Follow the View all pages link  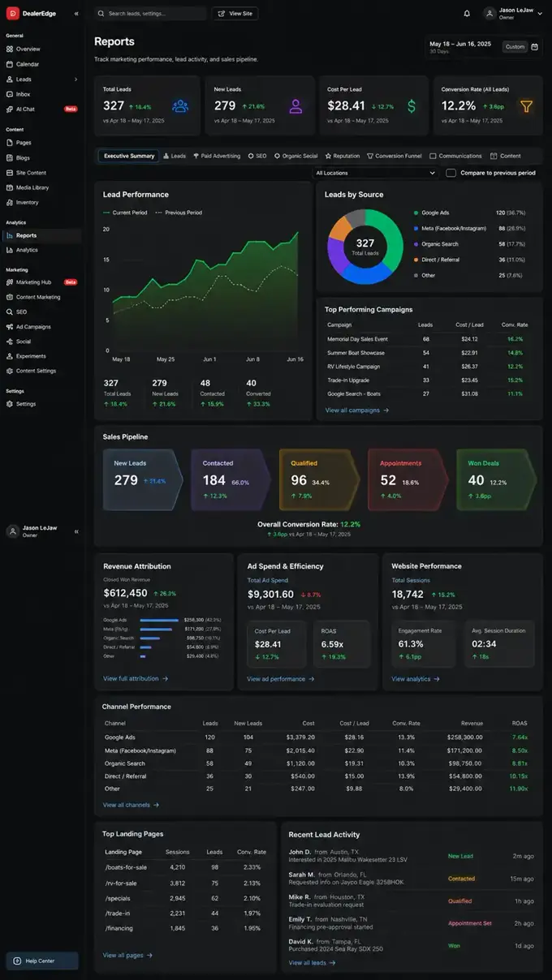(127, 956)
